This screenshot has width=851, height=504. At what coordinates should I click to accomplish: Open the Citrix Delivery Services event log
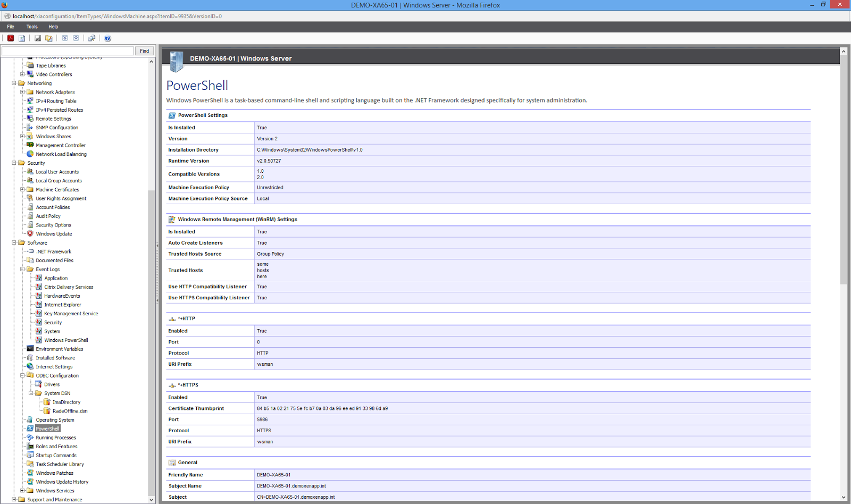[69, 287]
